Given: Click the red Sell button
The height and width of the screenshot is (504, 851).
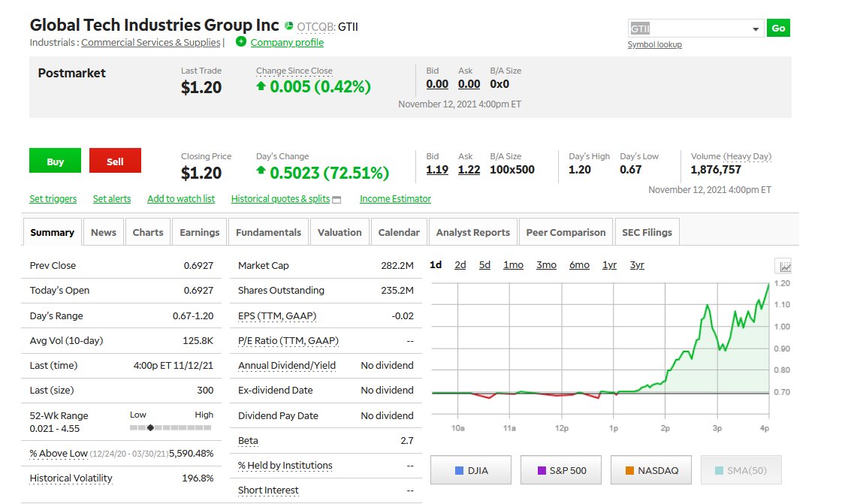Looking at the screenshot, I should pos(115,161).
